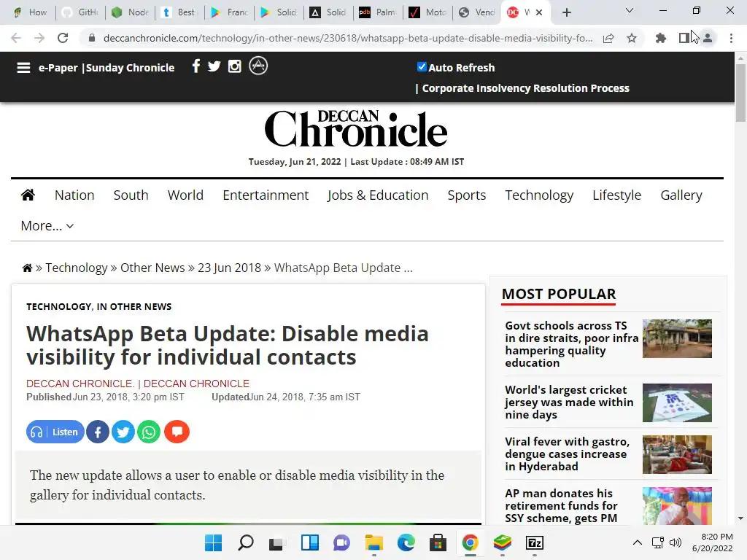Screen dimensions: 747x560
Task: Open Chrome tab search chevron
Action: click(x=630, y=10)
